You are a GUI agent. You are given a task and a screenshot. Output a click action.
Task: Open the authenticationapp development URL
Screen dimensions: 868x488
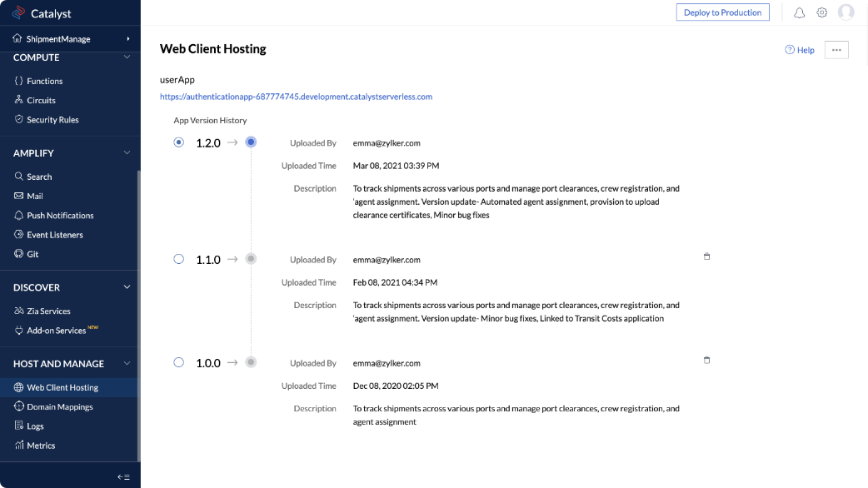pyautogui.click(x=297, y=97)
